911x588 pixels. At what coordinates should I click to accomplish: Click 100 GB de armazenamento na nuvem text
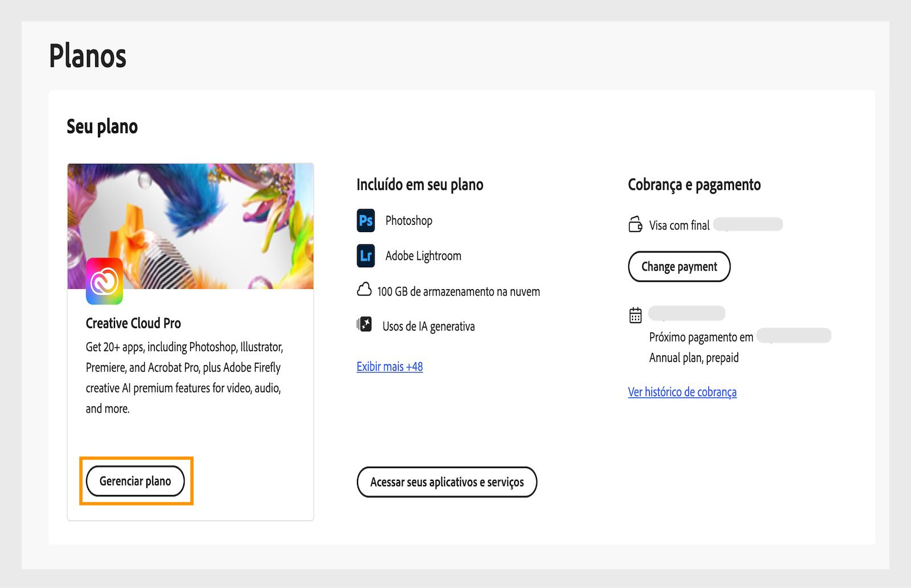click(x=458, y=291)
